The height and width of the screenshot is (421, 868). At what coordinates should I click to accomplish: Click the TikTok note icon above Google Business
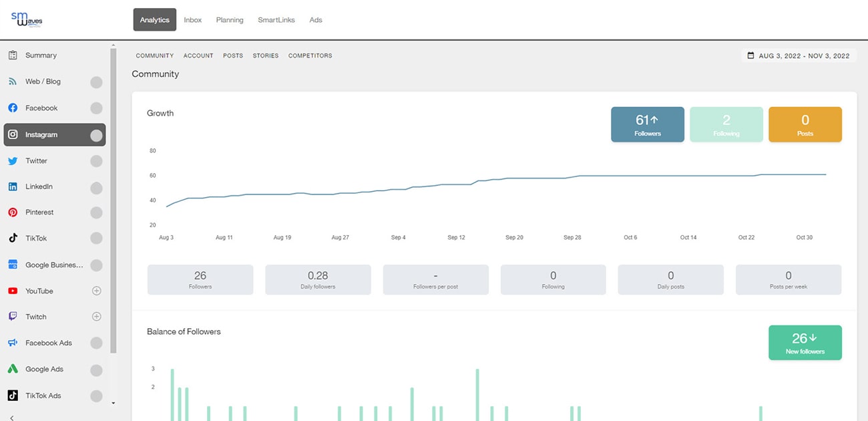point(13,238)
